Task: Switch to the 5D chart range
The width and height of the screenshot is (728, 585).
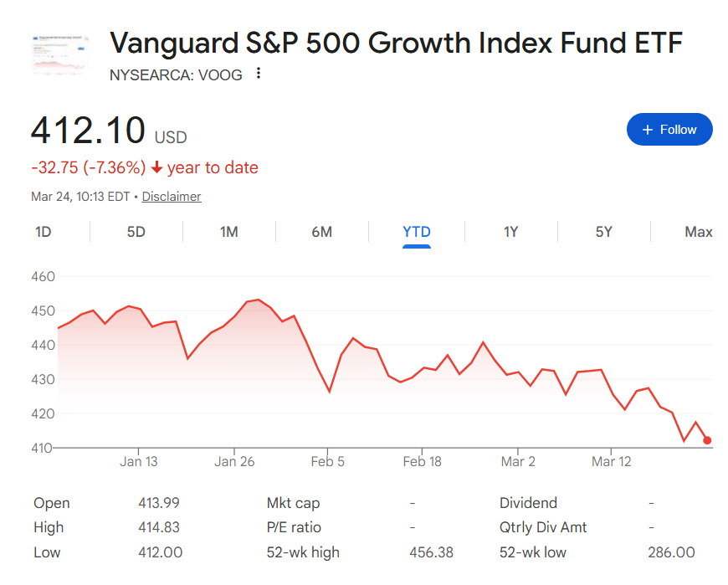Action: tap(136, 232)
